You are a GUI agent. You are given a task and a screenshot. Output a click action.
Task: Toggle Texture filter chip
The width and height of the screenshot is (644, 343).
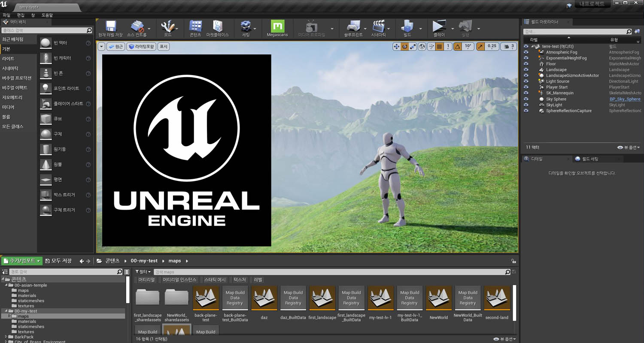(x=240, y=280)
